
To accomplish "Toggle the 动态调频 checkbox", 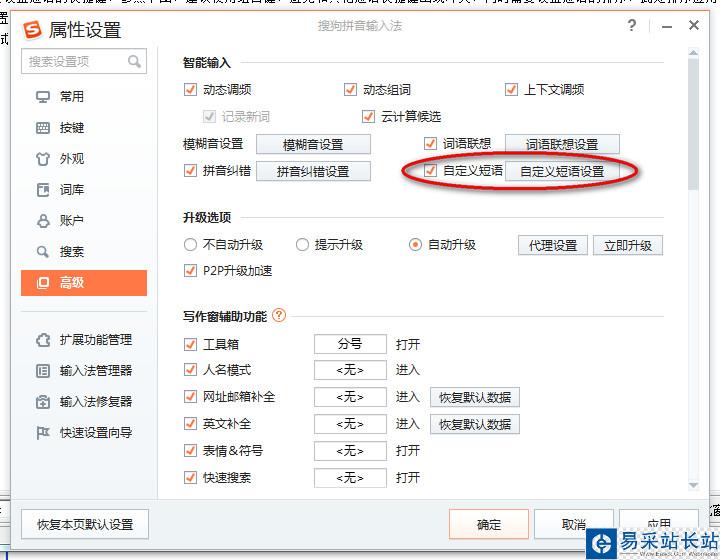I will coord(191,90).
